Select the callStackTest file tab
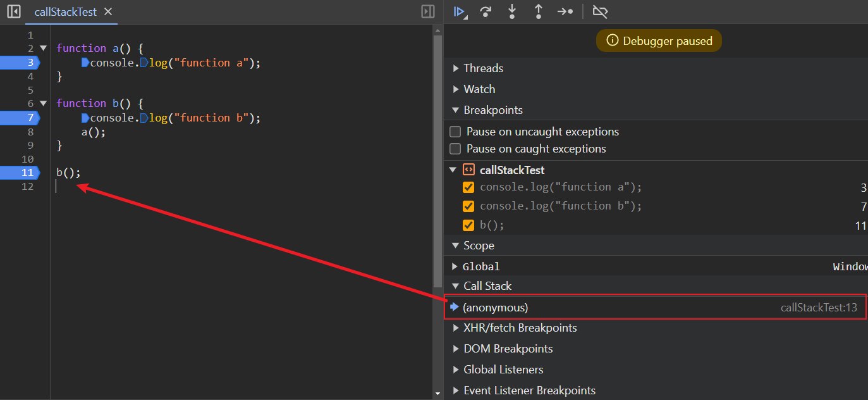Viewport: 868px width, 400px height. [x=65, y=12]
